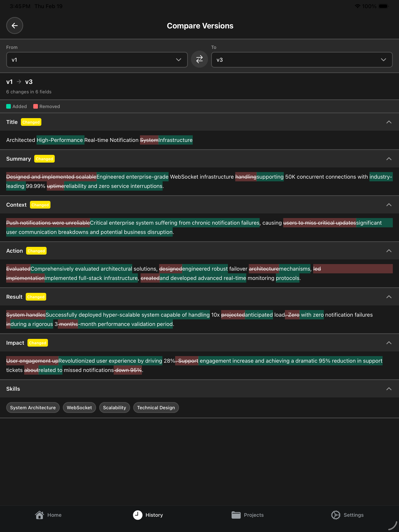Click the red Removed legend swatch
This screenshot has height=532, width=399.
pos(35,107)
